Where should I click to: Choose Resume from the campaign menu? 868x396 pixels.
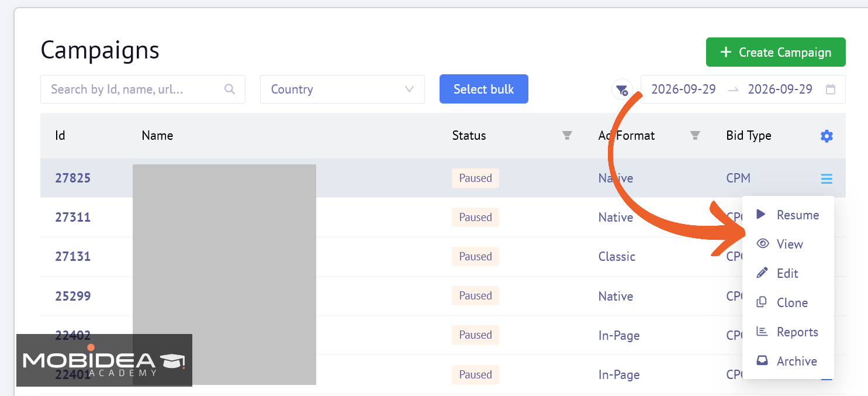[x=788, y=215]
